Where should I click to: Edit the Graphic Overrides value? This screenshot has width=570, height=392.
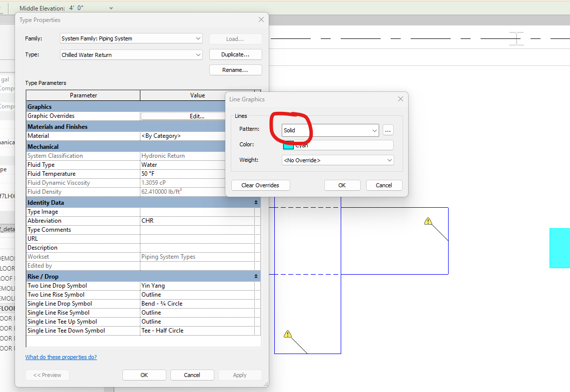click(x=197, y=115)
